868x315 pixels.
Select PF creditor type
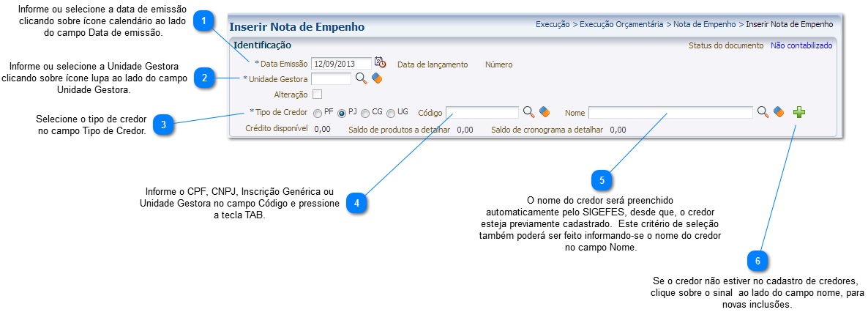pyautogui.click(x=317, y=113)
